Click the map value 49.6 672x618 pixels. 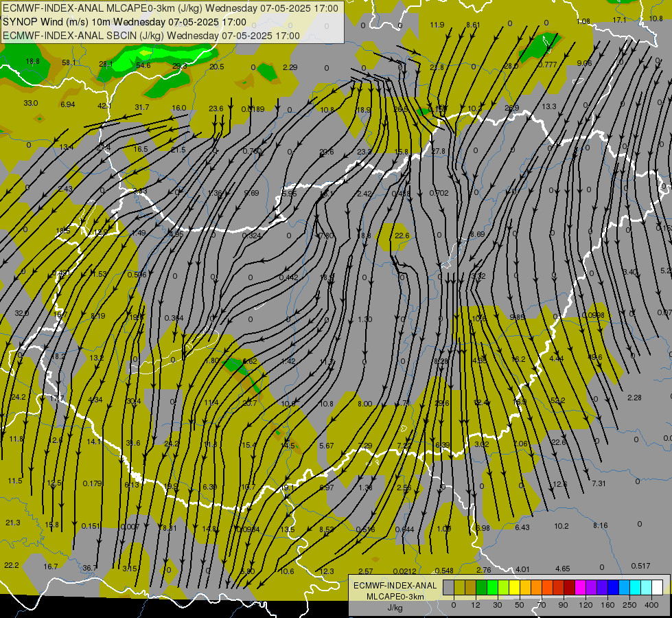[595, 357]
